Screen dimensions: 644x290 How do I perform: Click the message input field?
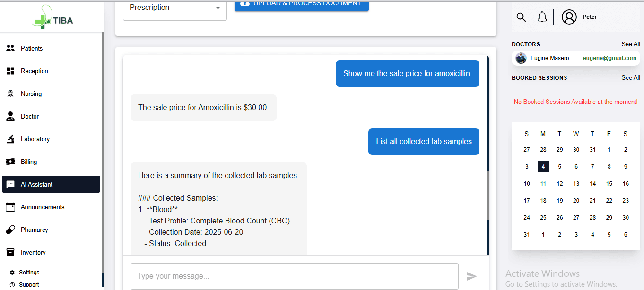click(294, 276)
